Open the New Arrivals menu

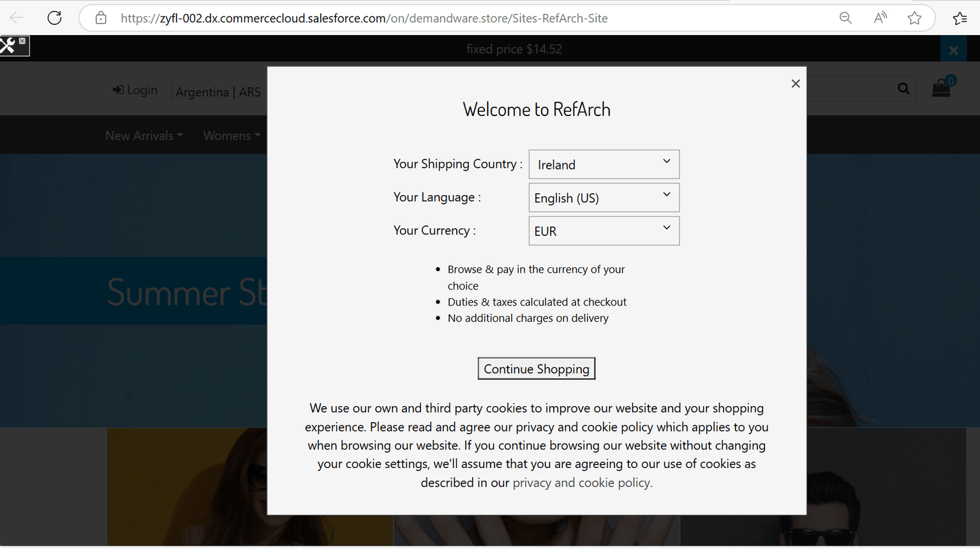144,136
